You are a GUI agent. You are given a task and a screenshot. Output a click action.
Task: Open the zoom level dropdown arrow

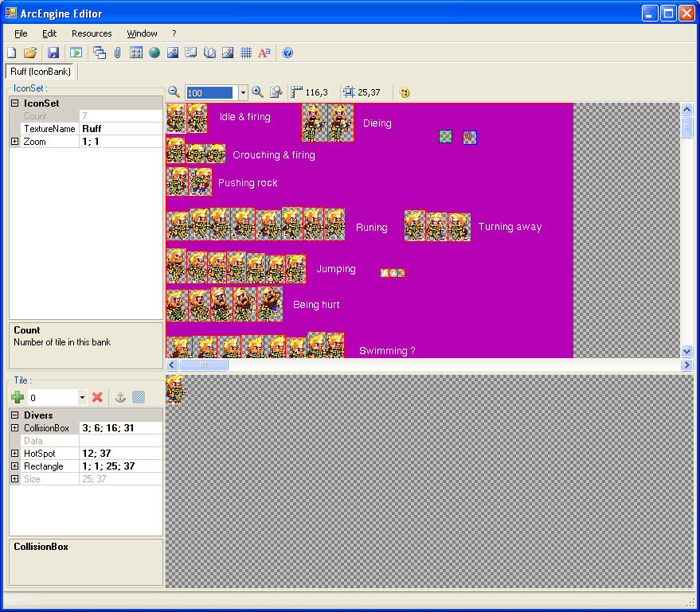click(x=244, y=93)
